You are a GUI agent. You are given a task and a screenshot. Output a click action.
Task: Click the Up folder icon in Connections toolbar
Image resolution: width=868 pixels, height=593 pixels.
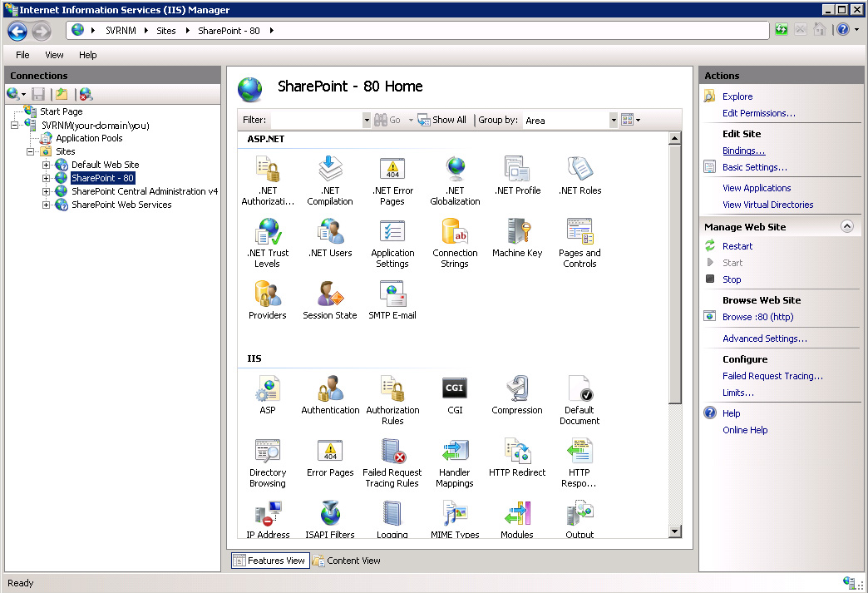(62, 95)
